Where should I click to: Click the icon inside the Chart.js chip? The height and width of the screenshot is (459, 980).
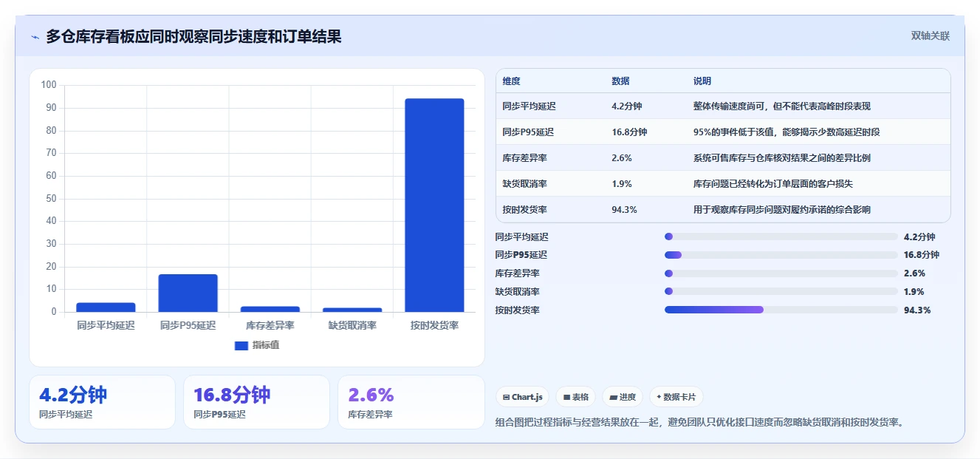pyautogui.click(x=506, y=397)
